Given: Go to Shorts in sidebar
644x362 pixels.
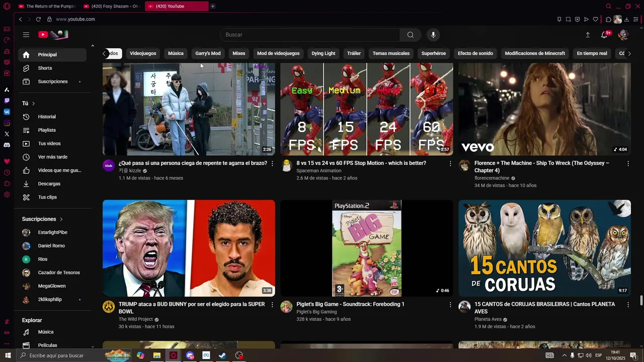Looking at the screenshot, I should pos(52,68).
